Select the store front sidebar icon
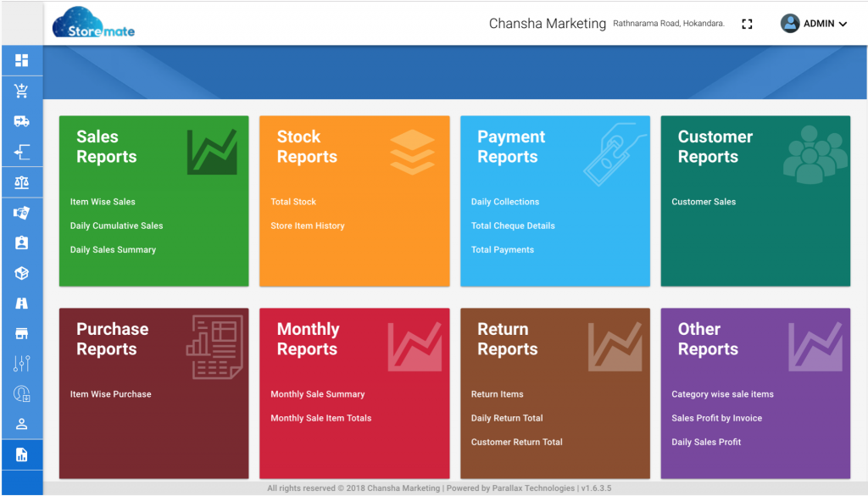Viewport: 868px width, 496px height. coord(21,333)
